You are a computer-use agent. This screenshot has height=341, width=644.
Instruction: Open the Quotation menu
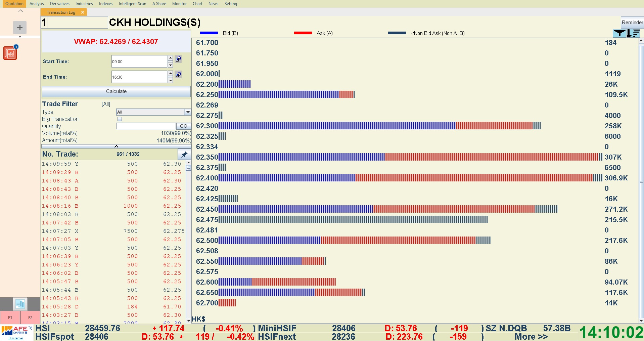[x=14, y=4]
